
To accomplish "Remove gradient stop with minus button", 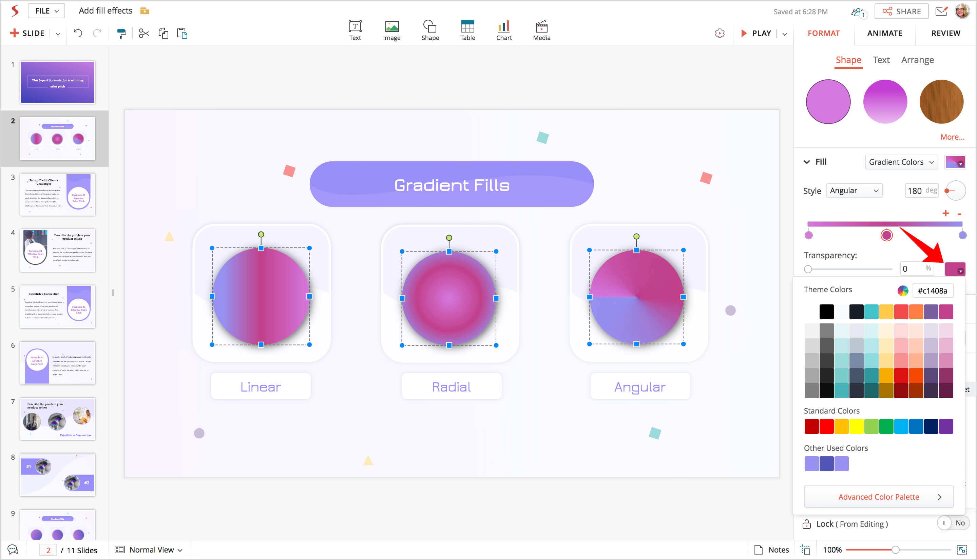I will coord(959,214).
